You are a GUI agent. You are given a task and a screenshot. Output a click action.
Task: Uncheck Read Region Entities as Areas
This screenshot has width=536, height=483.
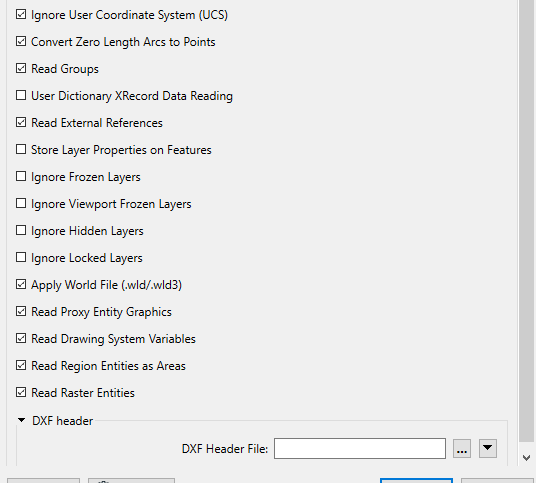(21, 365)
